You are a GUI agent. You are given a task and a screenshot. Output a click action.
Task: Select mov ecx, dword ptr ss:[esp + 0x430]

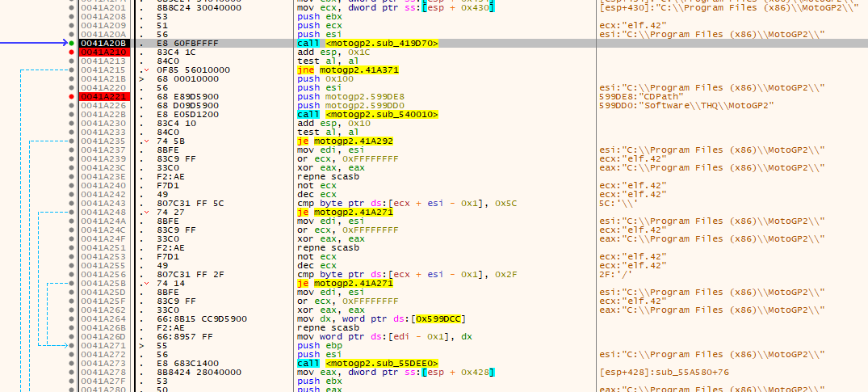396,8
